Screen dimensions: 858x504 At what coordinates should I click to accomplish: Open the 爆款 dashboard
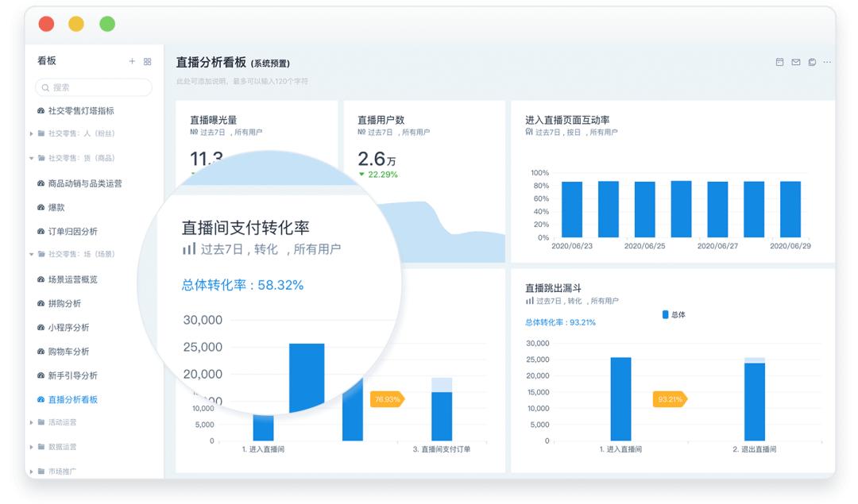(56, 207)
